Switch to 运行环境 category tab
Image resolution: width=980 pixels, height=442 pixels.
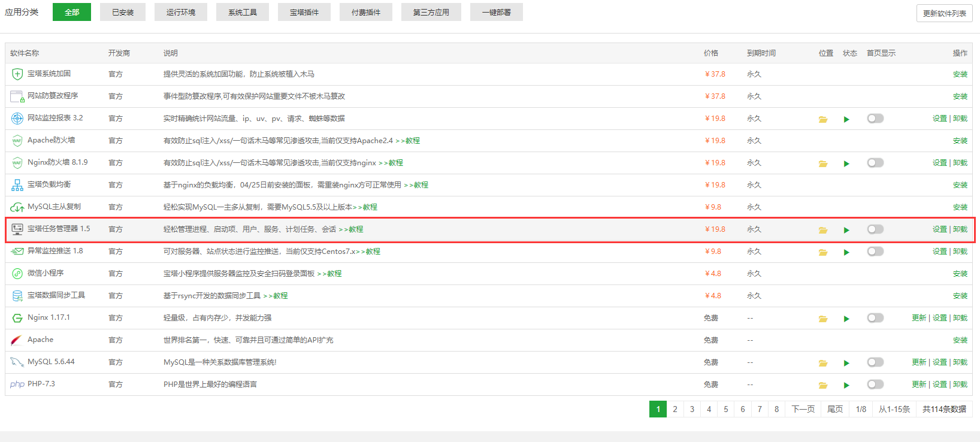(181, 12)
